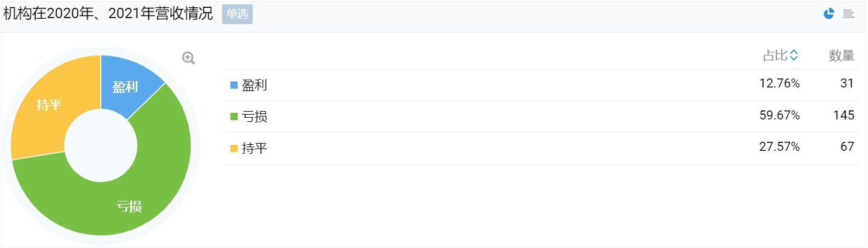Screen dimensions: 868x248
Task: Click the chart title 机构在2020年、2021年营收情况
Action: click(x=109, y=14)
